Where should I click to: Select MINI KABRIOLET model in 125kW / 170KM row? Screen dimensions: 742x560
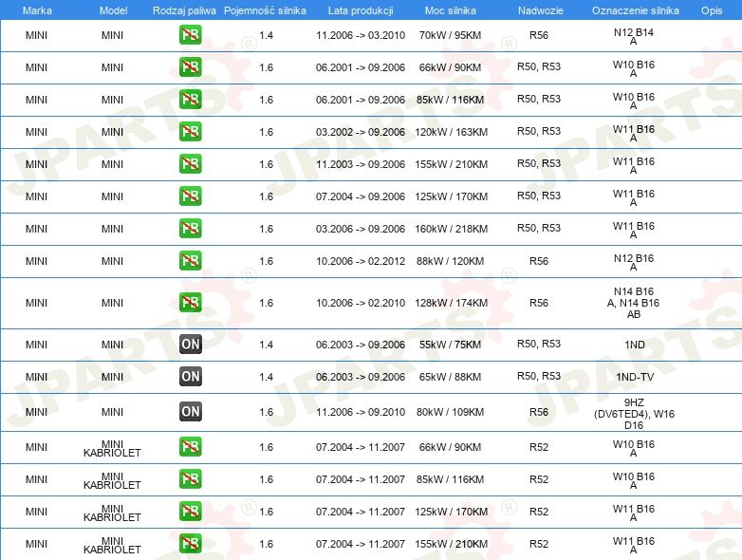(112, 513)
